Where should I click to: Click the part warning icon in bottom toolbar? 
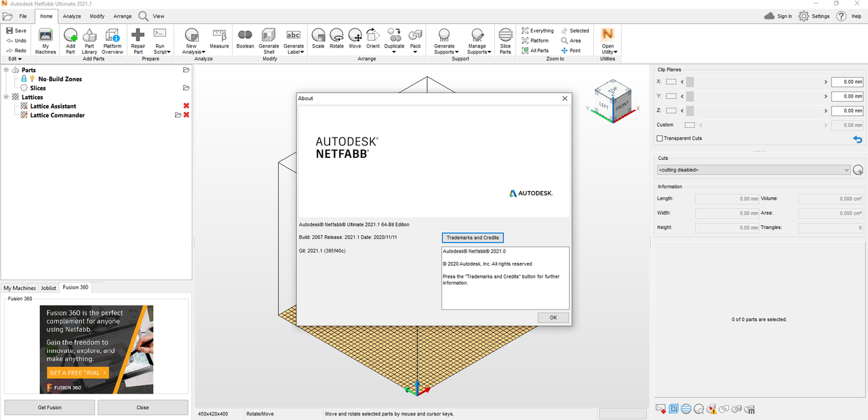(x=711, y=409)
